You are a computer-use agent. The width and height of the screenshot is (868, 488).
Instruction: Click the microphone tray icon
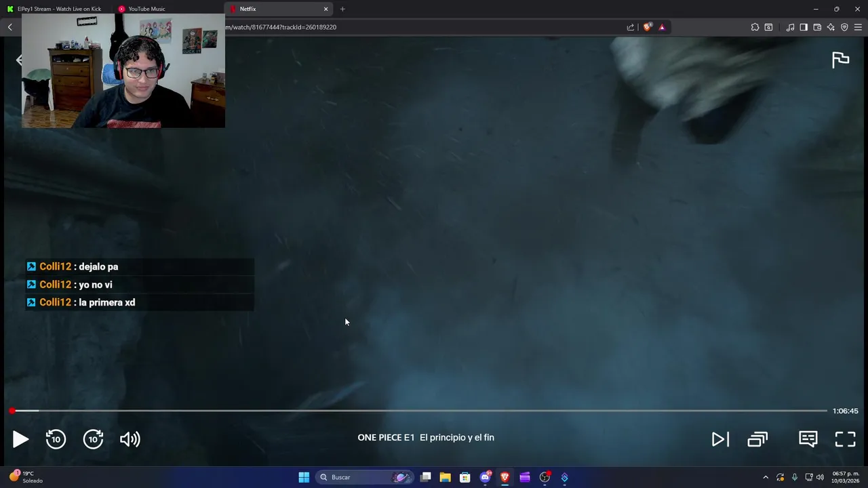794,477
